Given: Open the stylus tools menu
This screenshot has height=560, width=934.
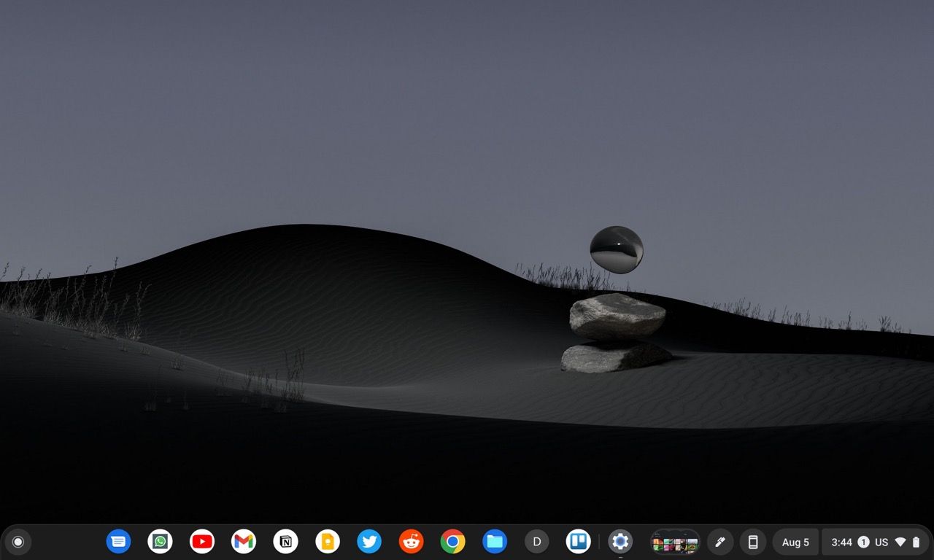Looking at the screenshot, I should pos(720,542).
